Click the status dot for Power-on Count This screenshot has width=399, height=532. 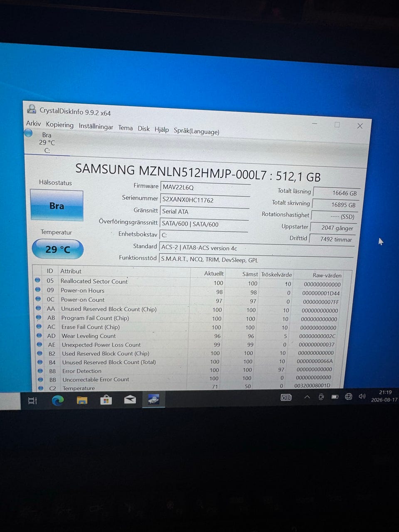[38, 298]
